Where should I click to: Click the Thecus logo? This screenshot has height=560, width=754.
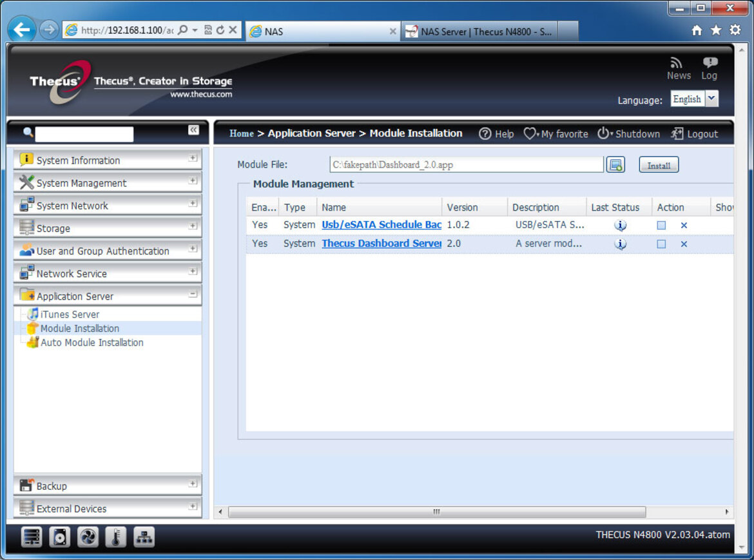point(60,82)
